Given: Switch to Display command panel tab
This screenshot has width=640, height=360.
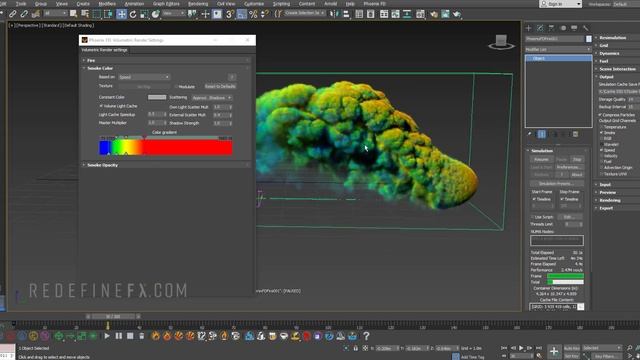Looking at the screenshot, I should point(574,28).
